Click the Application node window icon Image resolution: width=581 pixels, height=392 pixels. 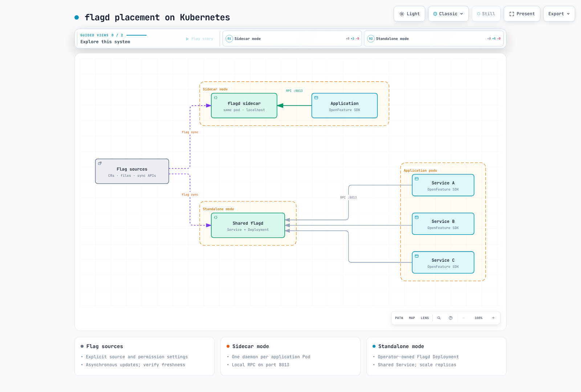pos(316,98)
